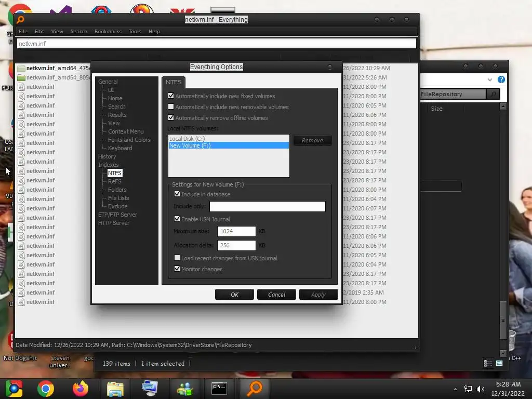
Task: Click the search magnifier button beside FileRepository box
Action: (494, 94)
